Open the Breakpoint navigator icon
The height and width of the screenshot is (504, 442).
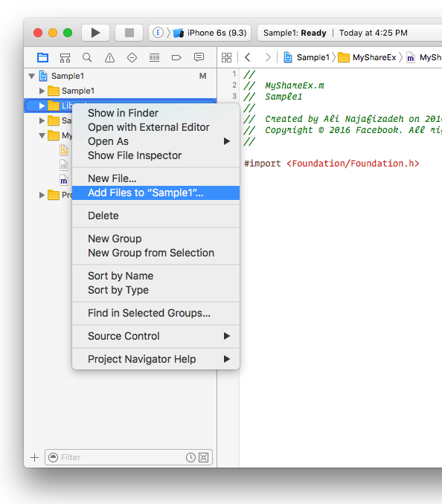point(176,58)
